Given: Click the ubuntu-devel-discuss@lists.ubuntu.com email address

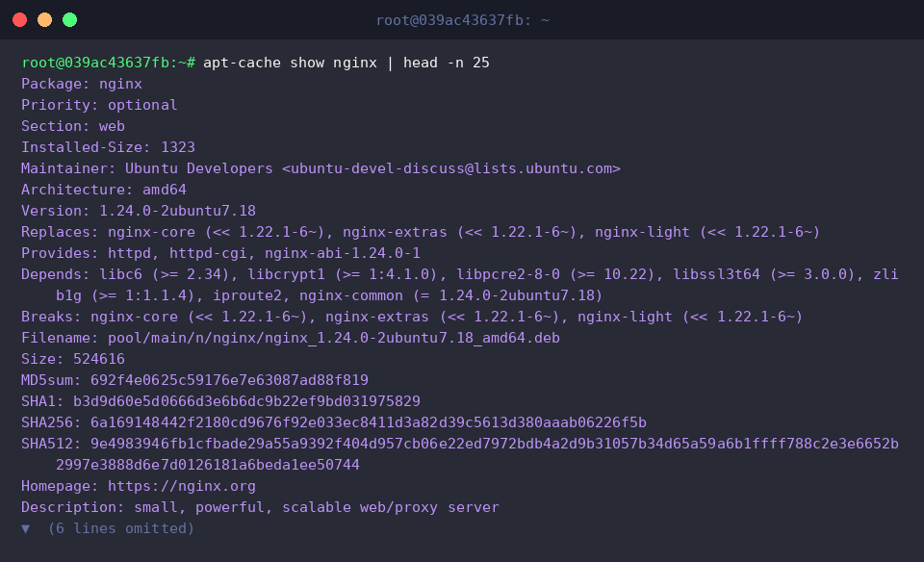Looking at the screenshot, I should [451, 168].
